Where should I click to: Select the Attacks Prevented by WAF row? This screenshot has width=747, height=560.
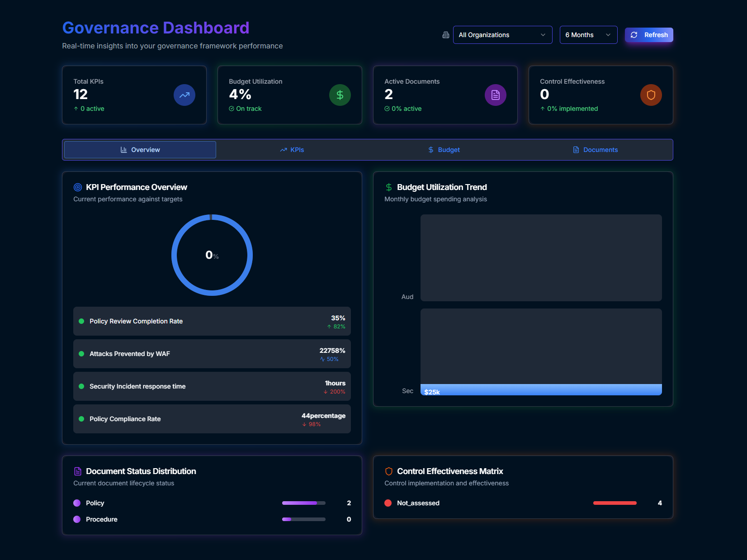click(x=212, y=354)
